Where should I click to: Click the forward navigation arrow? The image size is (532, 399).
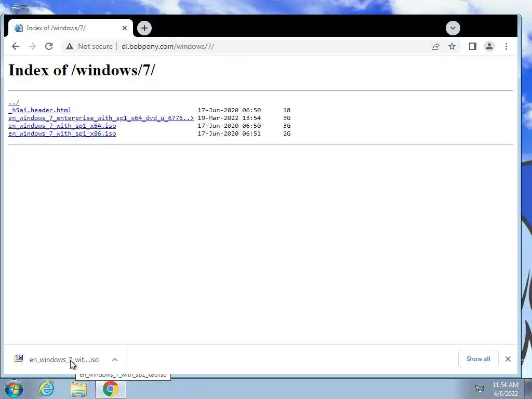coord(32,46)
